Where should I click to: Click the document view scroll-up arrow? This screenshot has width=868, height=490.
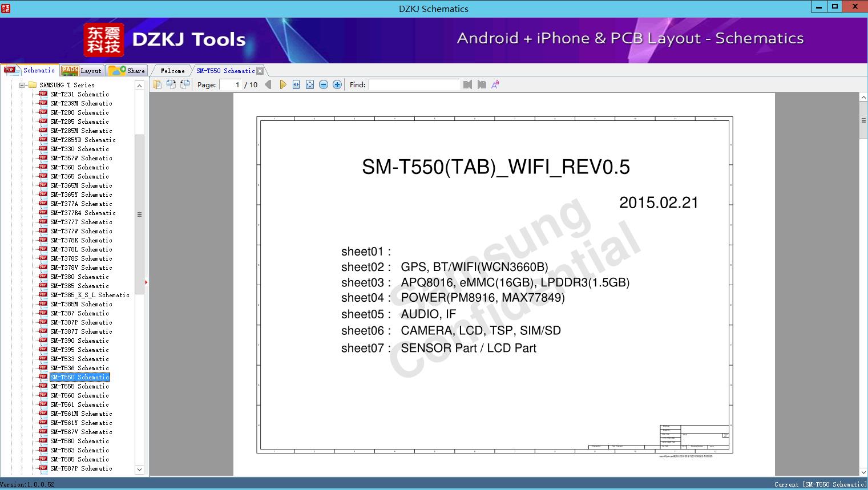click(863, 98)
